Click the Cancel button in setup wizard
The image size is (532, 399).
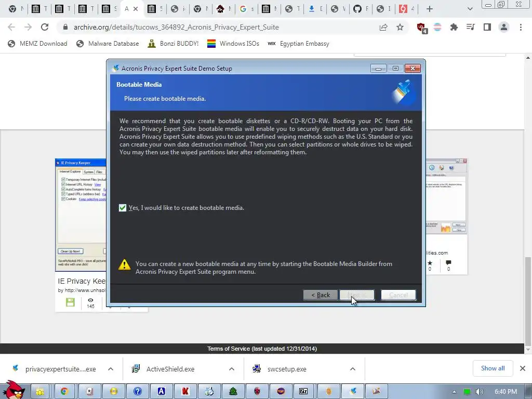coord(398,295)
